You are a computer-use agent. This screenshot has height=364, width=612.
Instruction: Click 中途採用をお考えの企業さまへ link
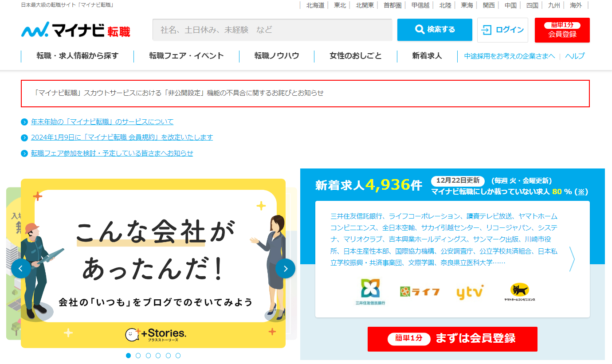click(x=510, y=56)
